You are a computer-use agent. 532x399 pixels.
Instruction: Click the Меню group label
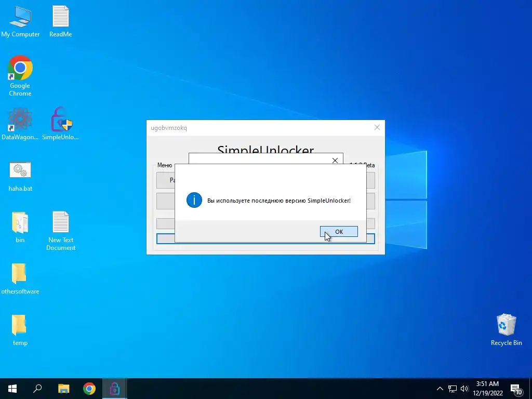click(165, 165)
